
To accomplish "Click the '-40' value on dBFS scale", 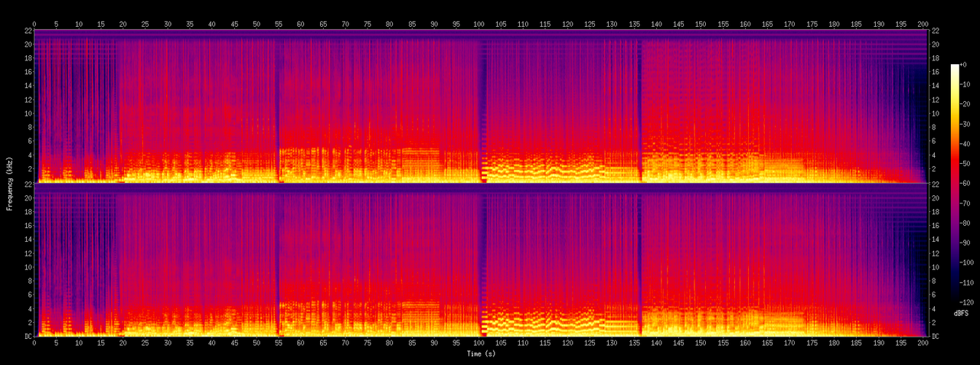I will coord(965,145).
